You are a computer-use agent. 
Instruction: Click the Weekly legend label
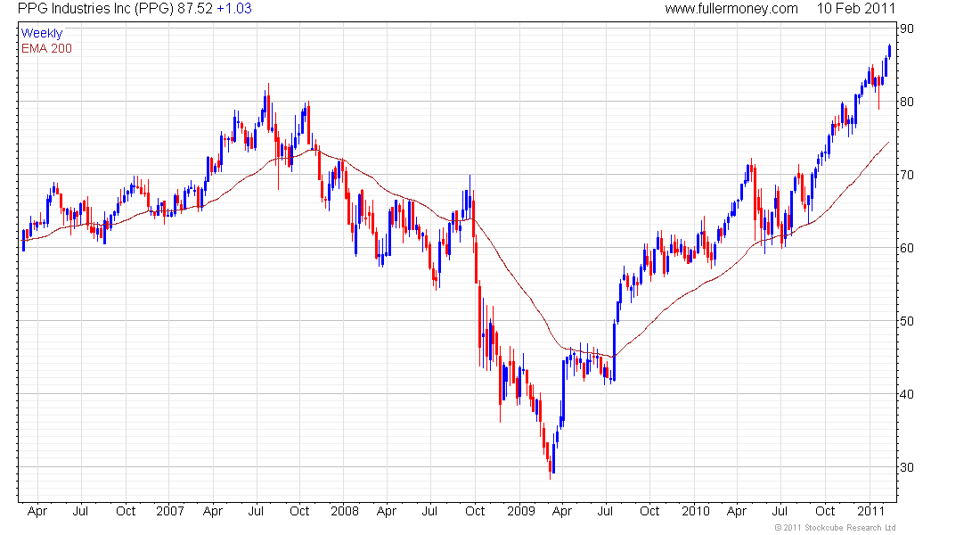click(x=42, y=33)
